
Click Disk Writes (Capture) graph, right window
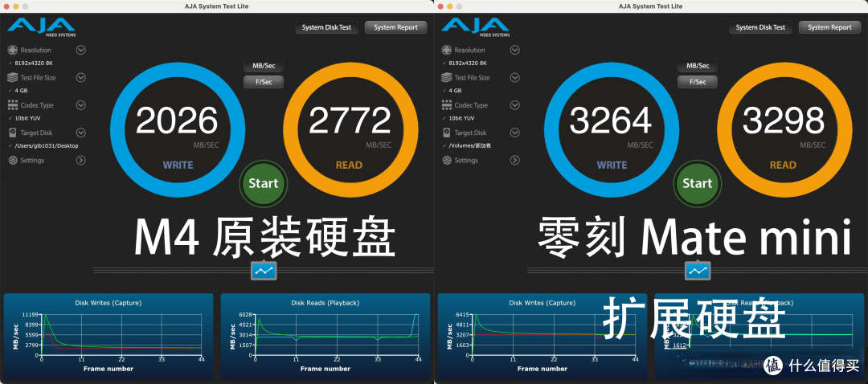click(x=542, y=335)
